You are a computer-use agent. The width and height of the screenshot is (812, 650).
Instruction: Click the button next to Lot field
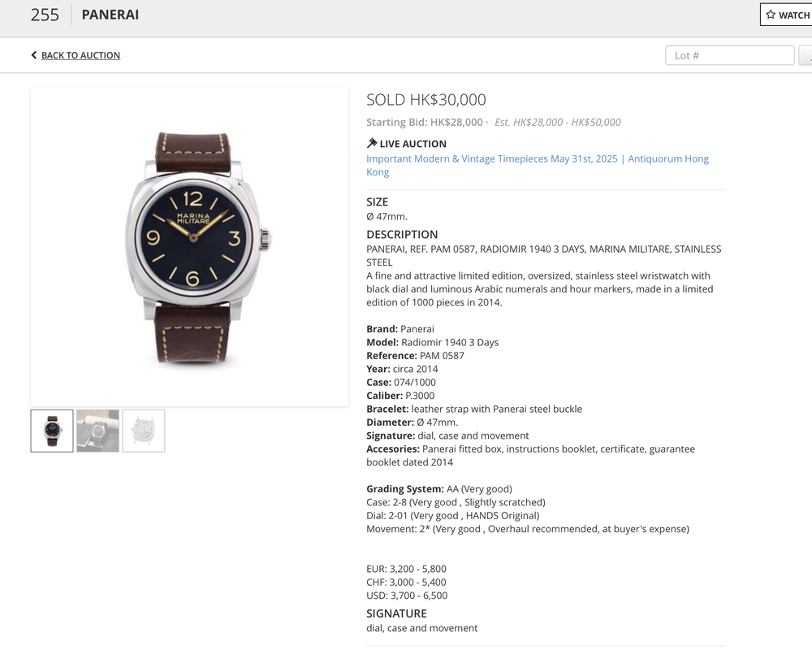pyautogui.click(x=806, y=55)
